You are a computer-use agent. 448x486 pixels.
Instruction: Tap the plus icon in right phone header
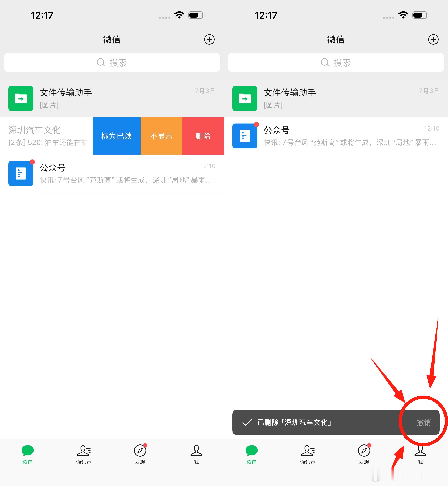coord(433,40)
